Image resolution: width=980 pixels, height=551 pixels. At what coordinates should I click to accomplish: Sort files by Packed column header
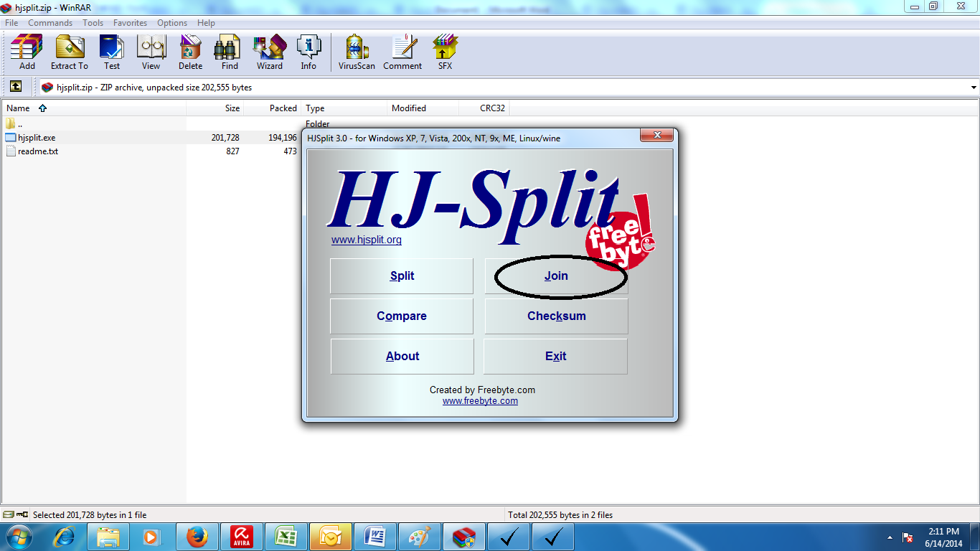click(x=273, y=108)
